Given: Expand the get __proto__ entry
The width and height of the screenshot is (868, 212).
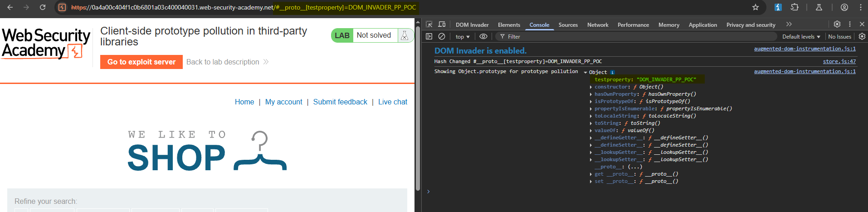Looking at the screenshot, I should click(591, 174).
